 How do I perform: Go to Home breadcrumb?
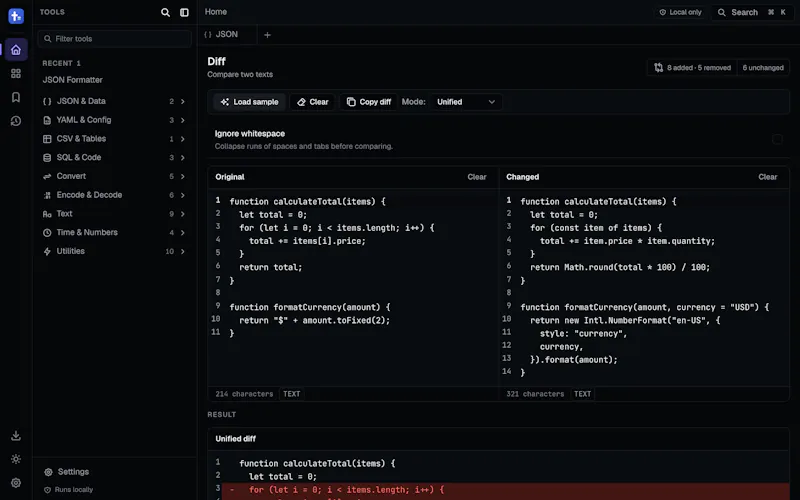click(216, 12)
